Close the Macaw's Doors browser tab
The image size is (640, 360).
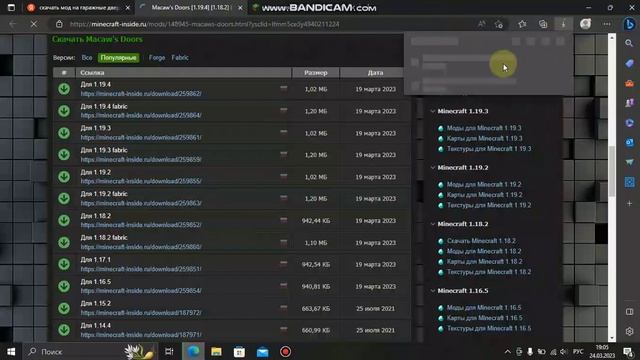pyautogui.click(x=240, y=8)
